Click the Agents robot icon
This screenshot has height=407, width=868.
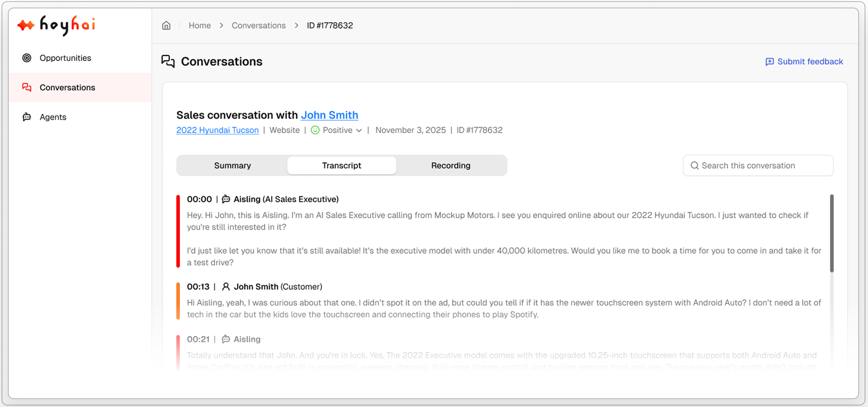(x=27, y=117)
